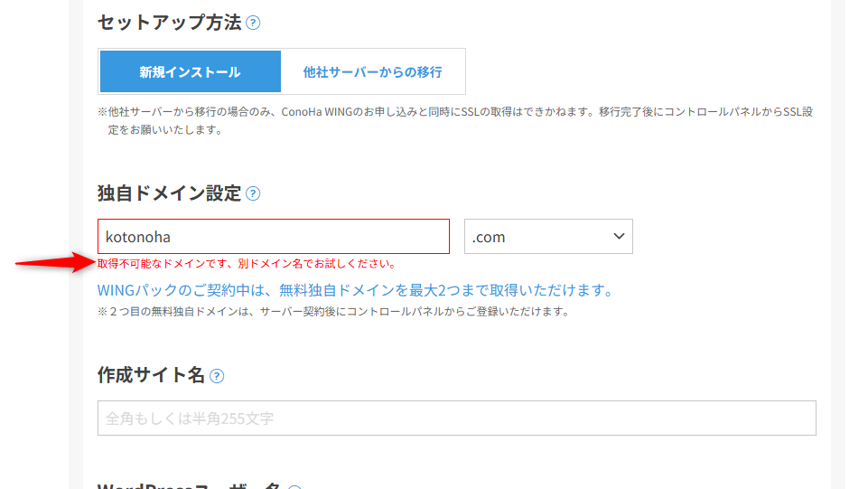Click the WINGパックのご契約中は blue notice text
Screen dimensions: 868x489
point(355,290)
